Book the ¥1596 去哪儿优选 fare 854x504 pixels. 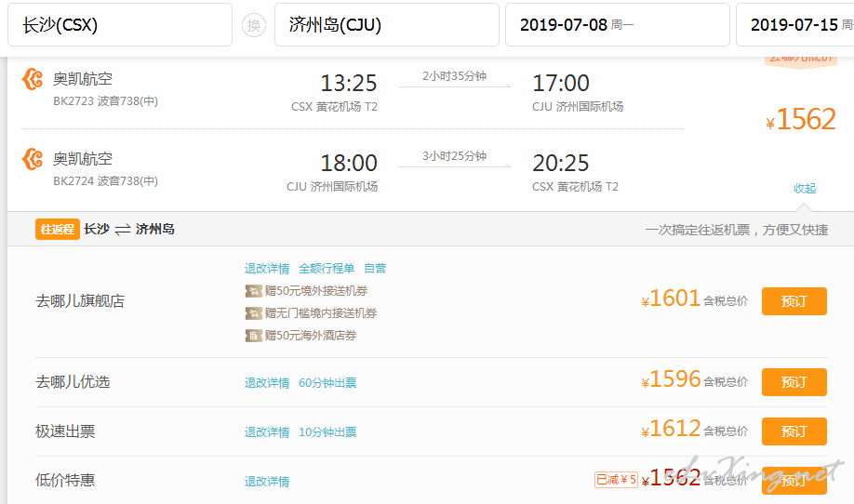794,382
